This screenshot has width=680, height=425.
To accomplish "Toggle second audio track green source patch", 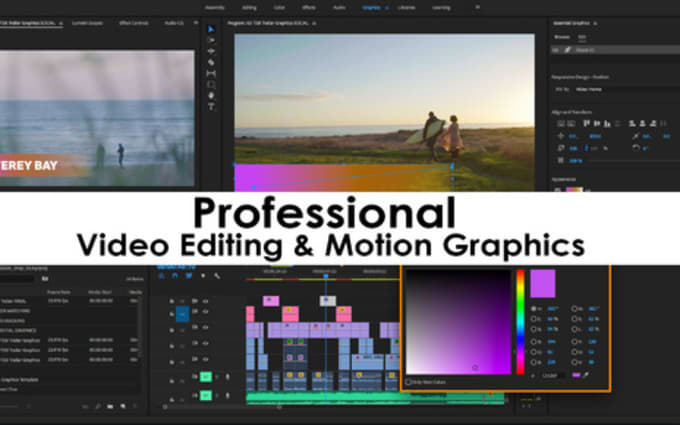I will pos(206,396).
